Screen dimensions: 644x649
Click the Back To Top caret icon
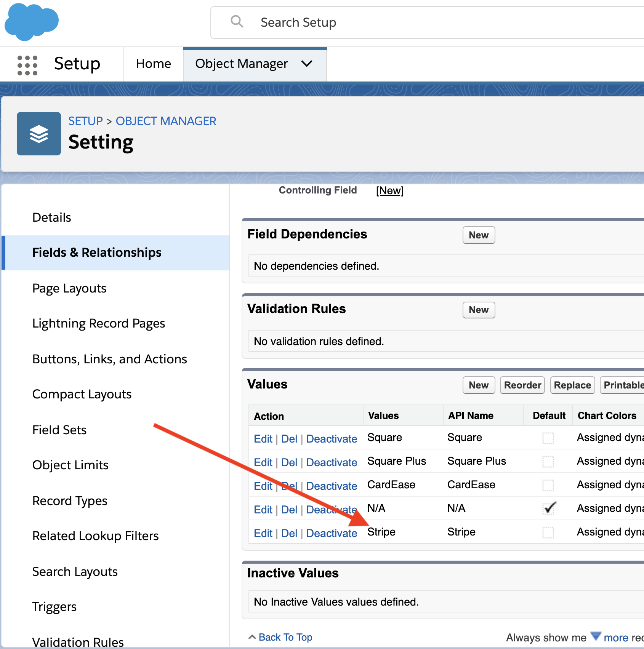click(252, 637)
